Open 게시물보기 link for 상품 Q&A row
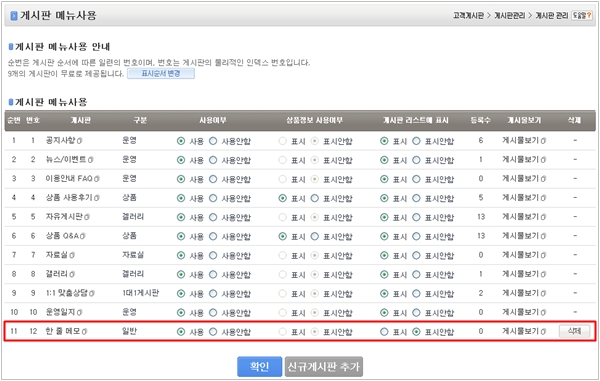 coord(521,236)
